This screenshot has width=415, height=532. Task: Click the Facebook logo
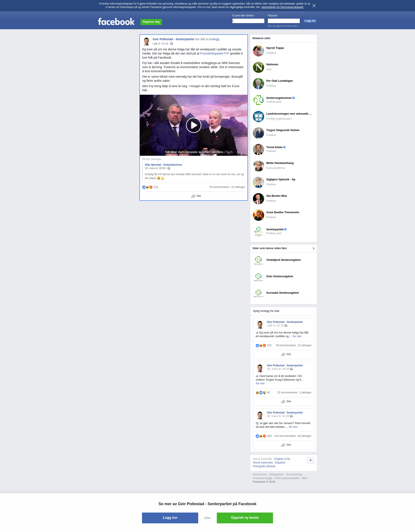pyautogui.click(x=116, y=22)
